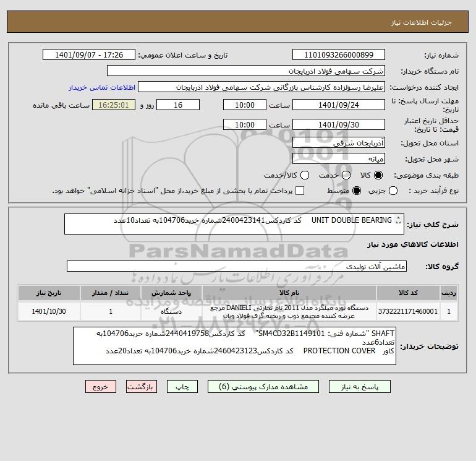476x461 pixels.
Task: Choose the جزیی purchase type radio
Action: click(x=393, y=191)
